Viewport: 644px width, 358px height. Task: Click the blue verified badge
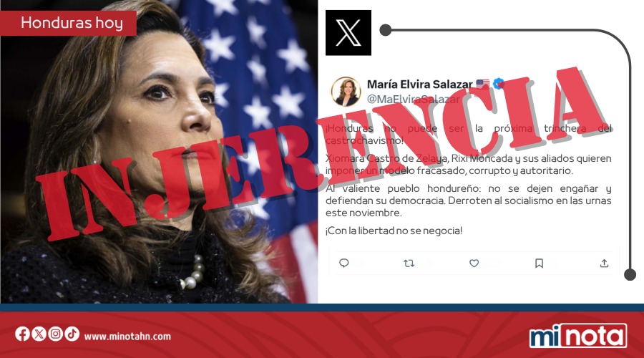pos(498,84)
